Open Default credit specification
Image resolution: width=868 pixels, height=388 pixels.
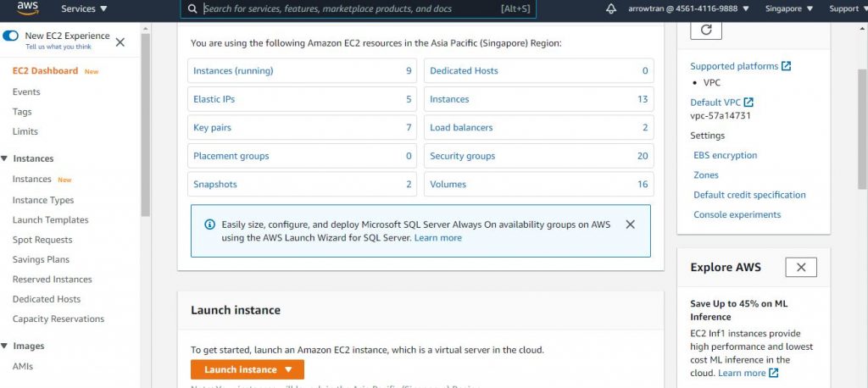[749, 196]
